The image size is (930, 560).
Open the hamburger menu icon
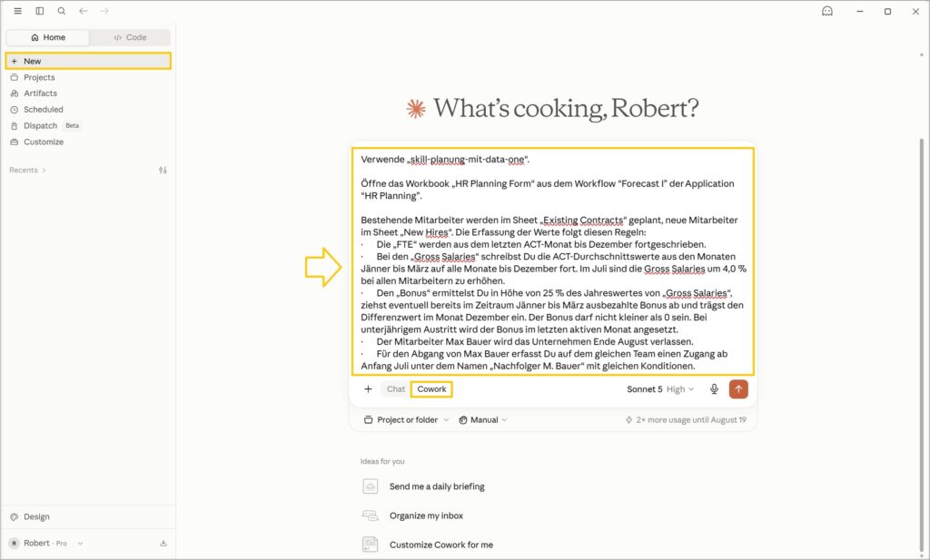click(18, 11)
